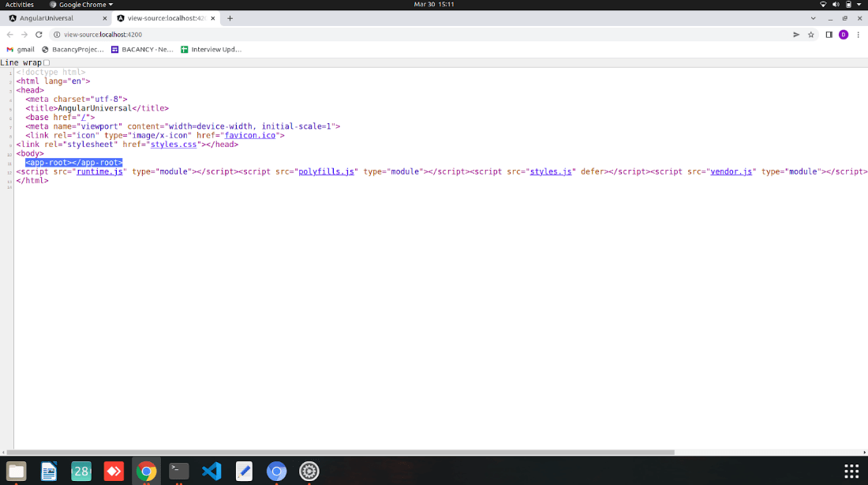
Task: Open the BACANCY - Ne... bookmark
Action: [x=142, y=49]
